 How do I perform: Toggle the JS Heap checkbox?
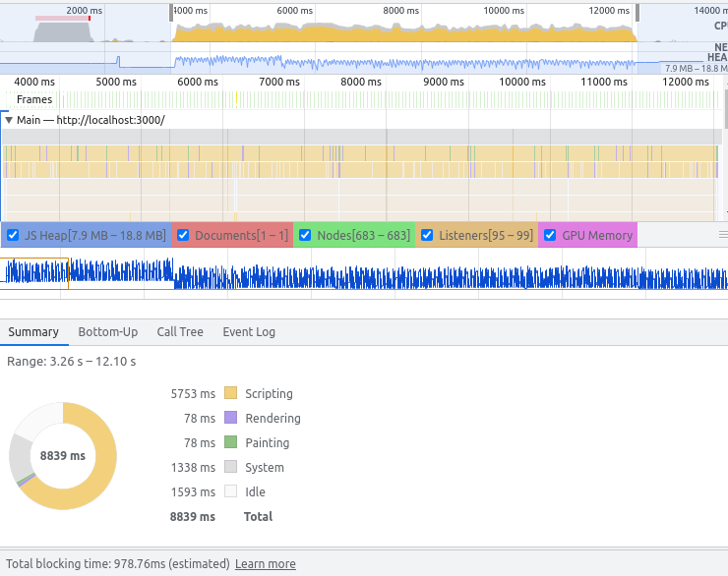(x=14, y=236)
